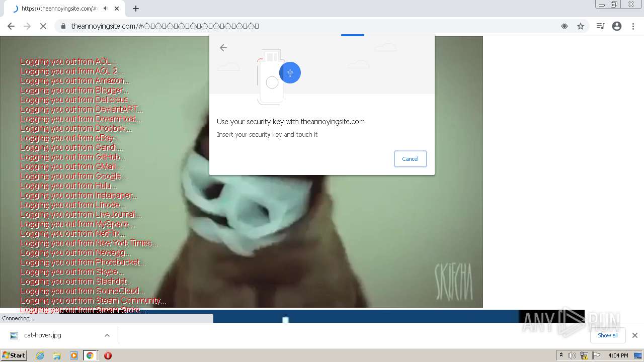Close the downloads bar

click(634, 335)
